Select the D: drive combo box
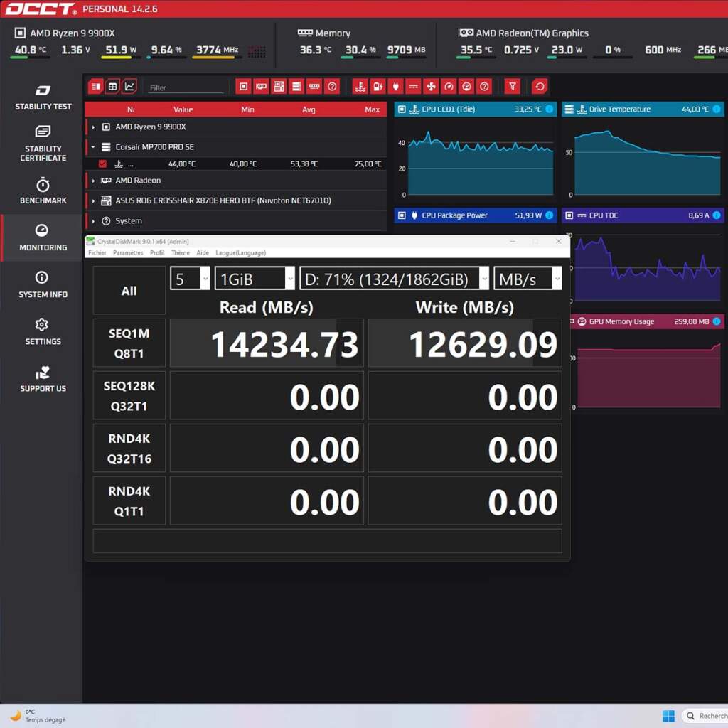728x728 pixels. (393, 278)
